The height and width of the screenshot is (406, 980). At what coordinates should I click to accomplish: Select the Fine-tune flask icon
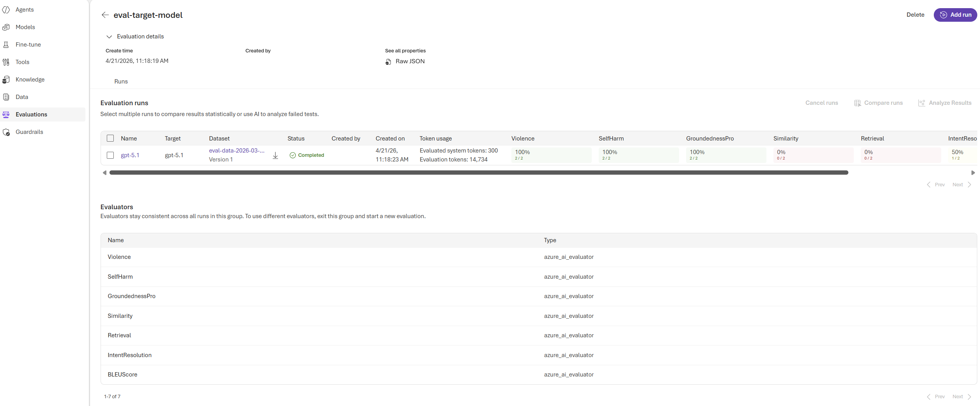point(6,45)
